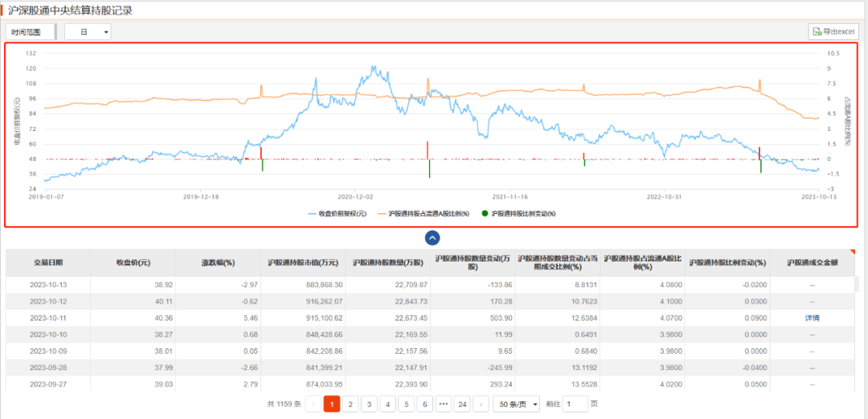Viewport: 868px width, 419px height.
Task: Collapse the chart with the blue chevron
Action: click(x=432, y=237)
